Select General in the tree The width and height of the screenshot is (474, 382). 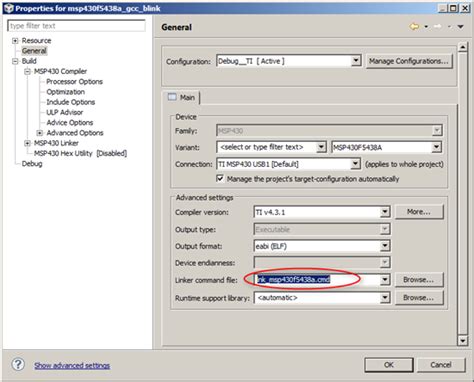34,51
